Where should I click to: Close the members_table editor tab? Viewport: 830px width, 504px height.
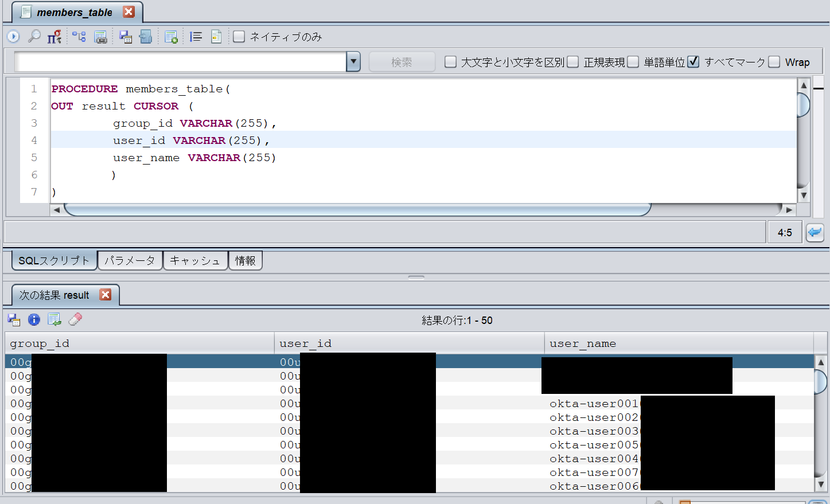tap(129, 11)
